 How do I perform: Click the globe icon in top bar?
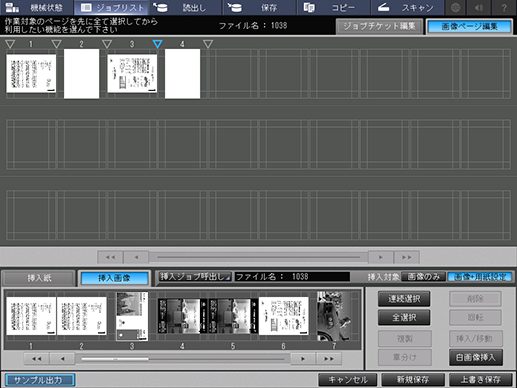pyautogui.click(x=455, y=7)
